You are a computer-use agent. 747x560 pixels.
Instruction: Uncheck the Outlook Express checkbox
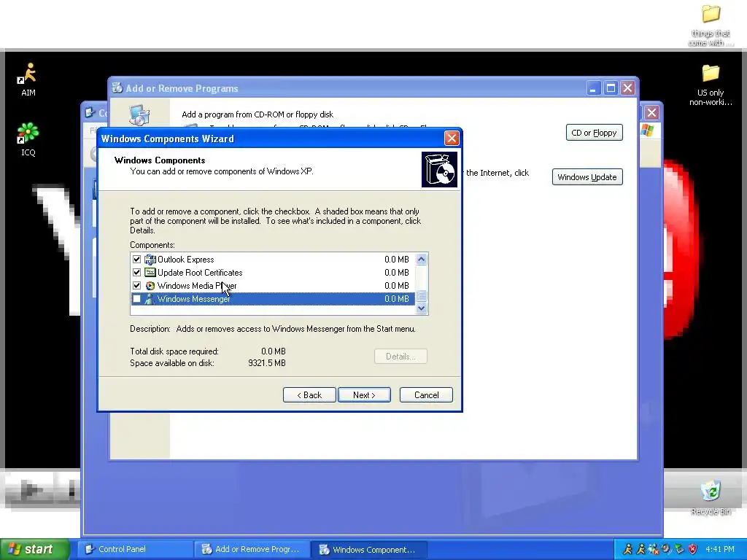coord(136,260)
